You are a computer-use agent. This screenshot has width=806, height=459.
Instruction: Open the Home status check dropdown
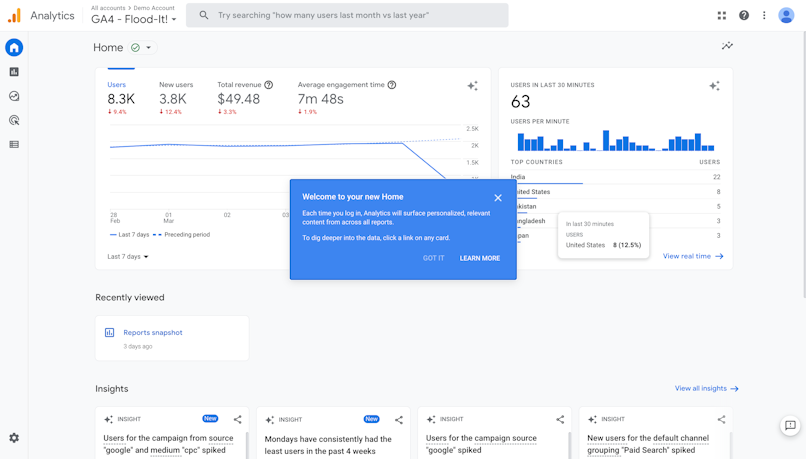point(142,48)
